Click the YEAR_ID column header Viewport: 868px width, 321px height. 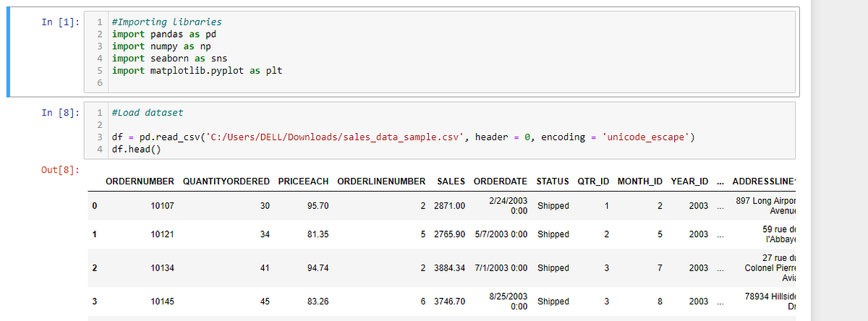689,181
